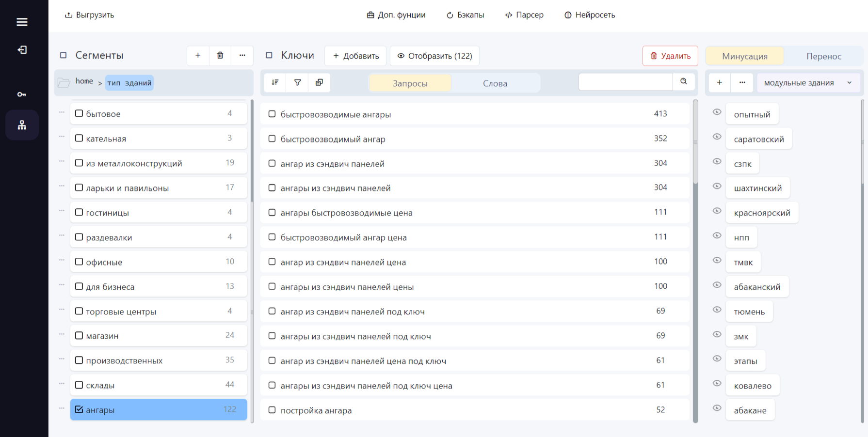Tick checkbox for постройка ангара
Viewport: 868px width, 437px height.
pos(272,410)
